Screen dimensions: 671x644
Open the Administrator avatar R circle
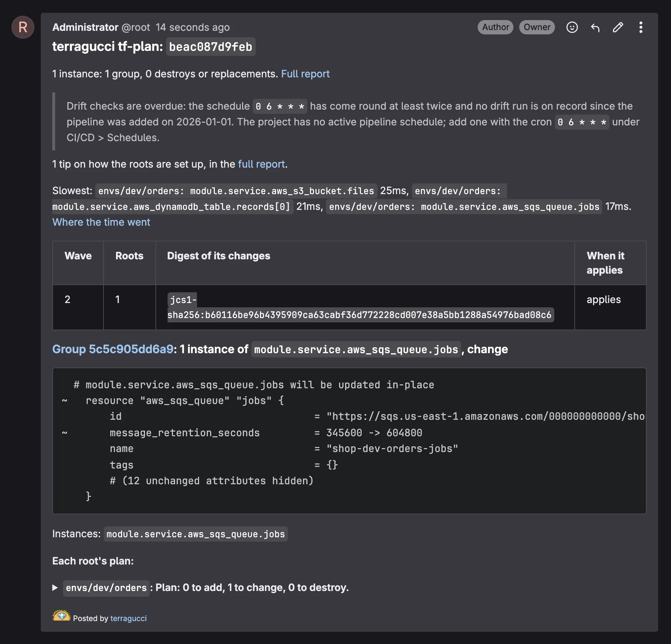tap(23, 27)
